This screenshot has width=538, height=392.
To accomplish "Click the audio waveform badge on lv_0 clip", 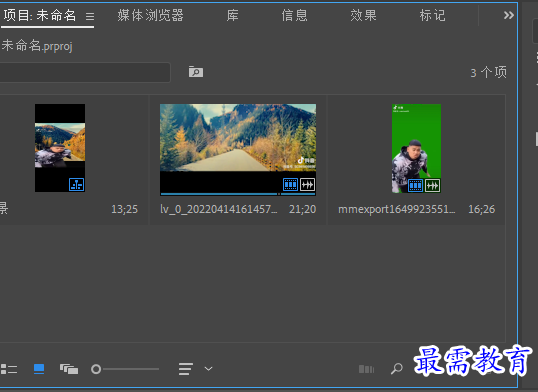I will click(307, 185).
